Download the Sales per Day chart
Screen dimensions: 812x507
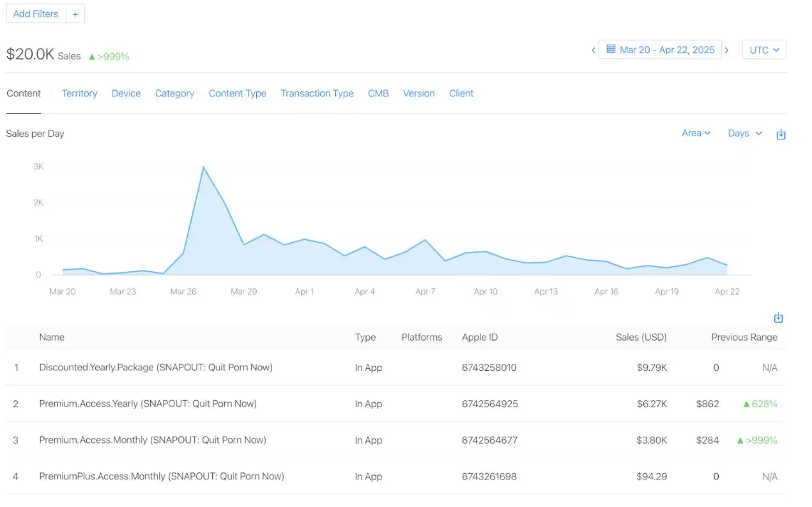780,134
